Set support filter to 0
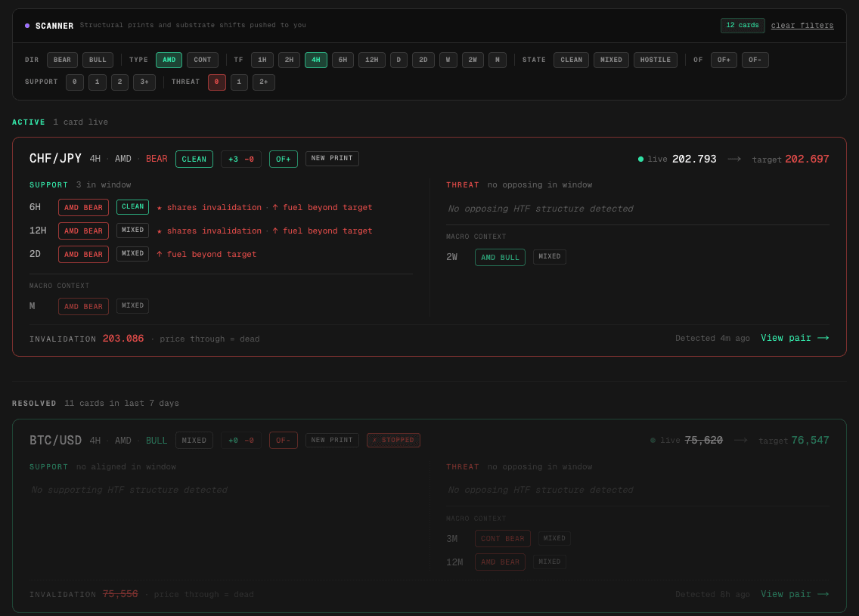 tap(75, 82)
